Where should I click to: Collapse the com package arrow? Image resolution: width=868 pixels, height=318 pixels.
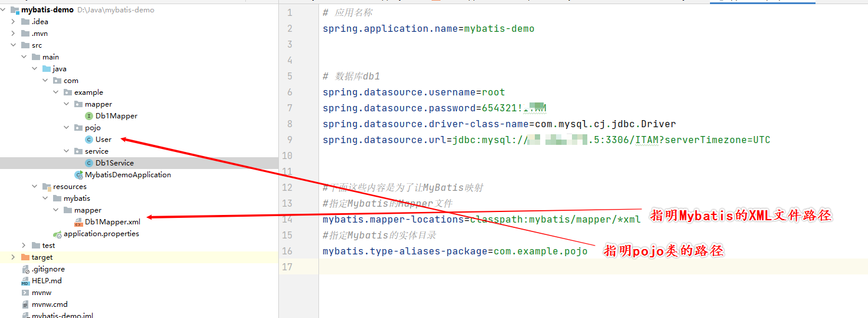click(x=45, y=81)
